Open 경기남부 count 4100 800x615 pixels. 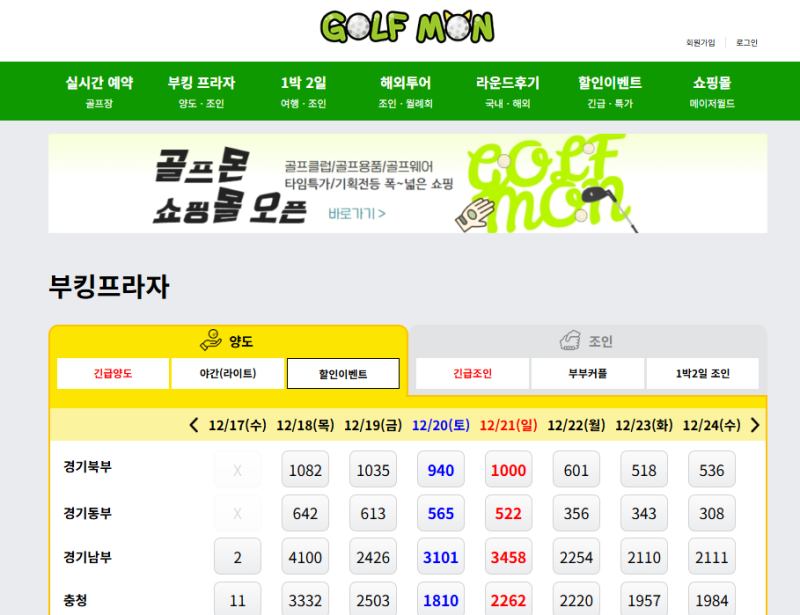(x=305, y=557)
